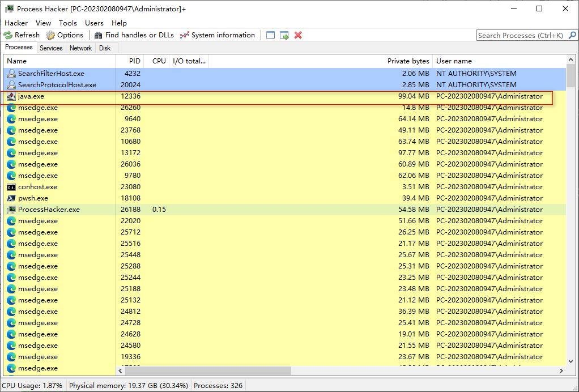Image resolution: width=579 pixels, height=392 pixels.
Task: Switch to the Services tab
Action: (x=51, y=48)
